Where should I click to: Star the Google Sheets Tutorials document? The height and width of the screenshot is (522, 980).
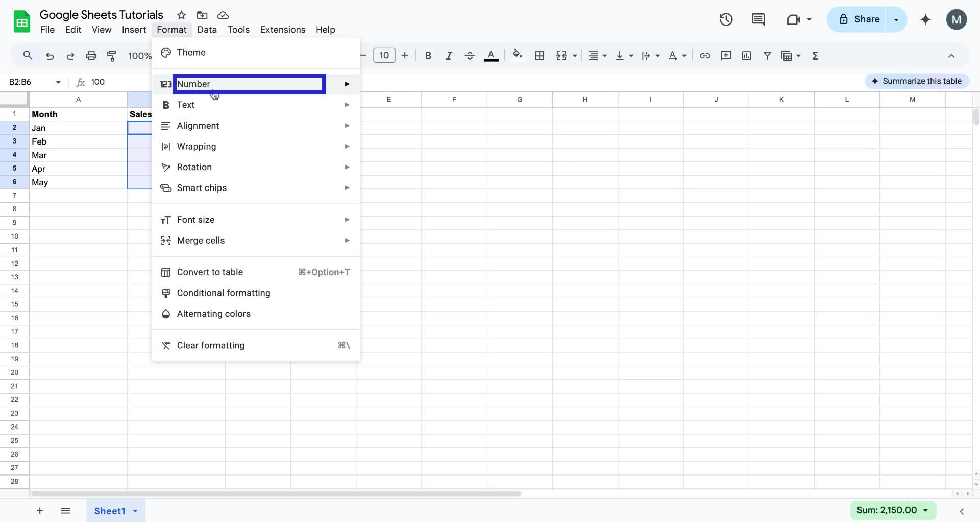pyautogui.click(x=181, y=15)
